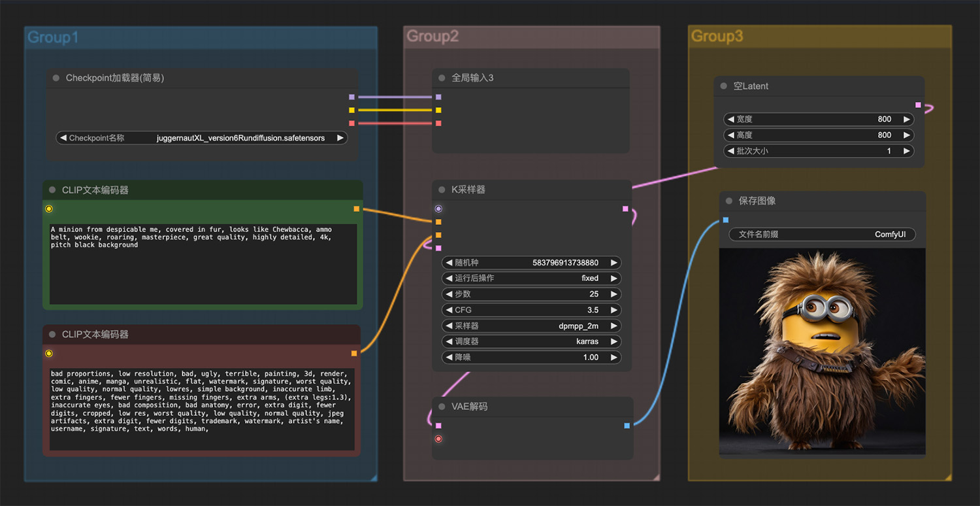Click the blue image input port on 保存图像
The image size is (980, 506).
click(726, 220)
